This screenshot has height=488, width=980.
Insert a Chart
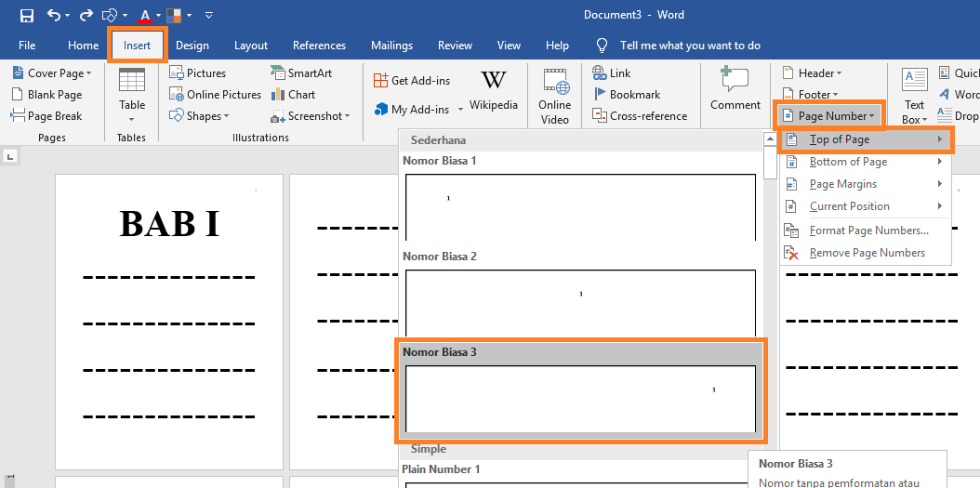pos(293,95)
